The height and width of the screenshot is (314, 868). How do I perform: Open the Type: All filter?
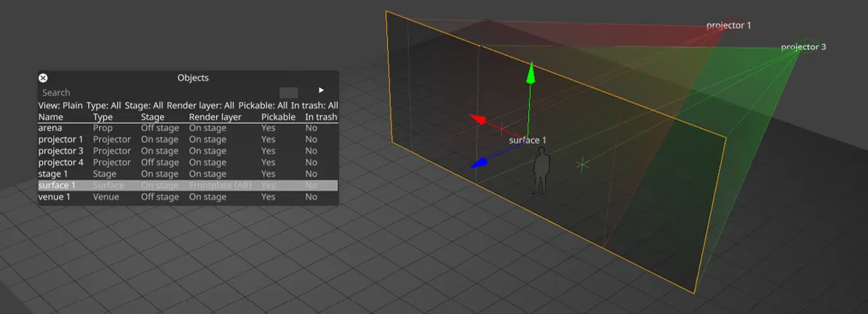click(x=104, y=106)
